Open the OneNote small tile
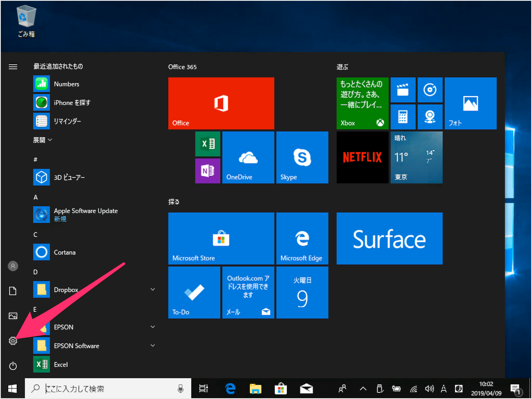This screenshot has height=399, width=532. tap(208, 171)
